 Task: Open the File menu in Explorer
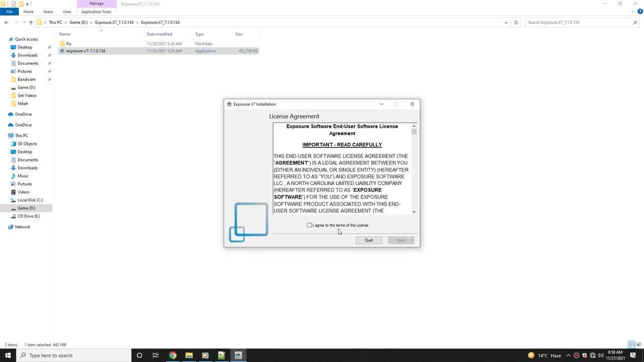click(x=9, y=12)
